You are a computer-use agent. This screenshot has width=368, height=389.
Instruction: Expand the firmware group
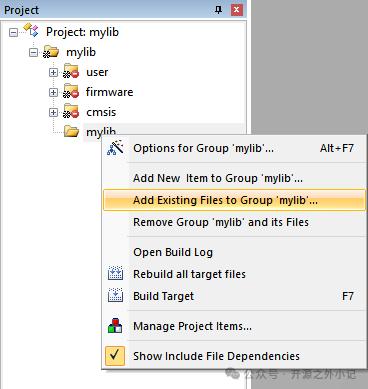coord(53,92)
